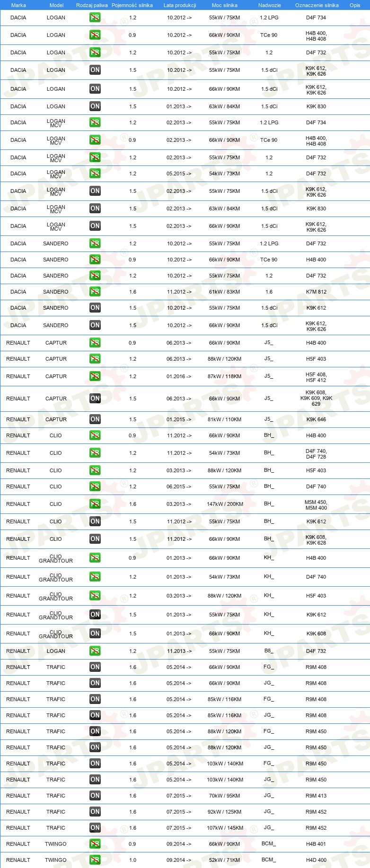Select engine code 'R9M 413'
Image resolution: width=370 pixels, height=868 pixels.
point(316,796)
